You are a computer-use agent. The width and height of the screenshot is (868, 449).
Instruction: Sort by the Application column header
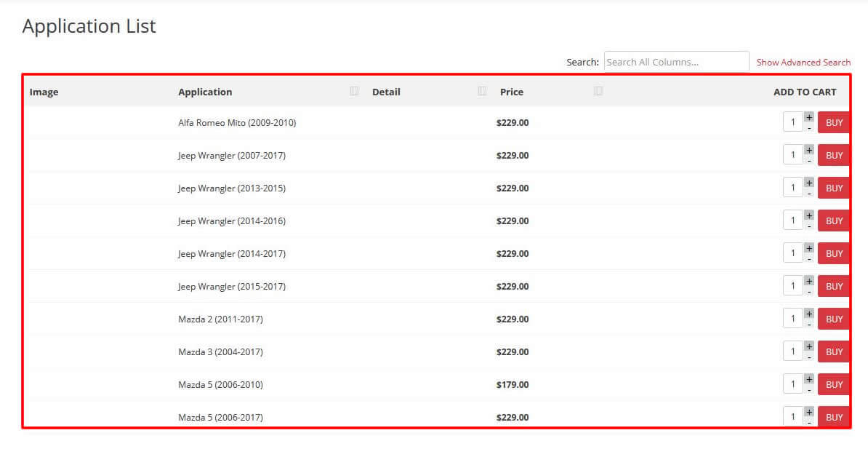(205, 92)
